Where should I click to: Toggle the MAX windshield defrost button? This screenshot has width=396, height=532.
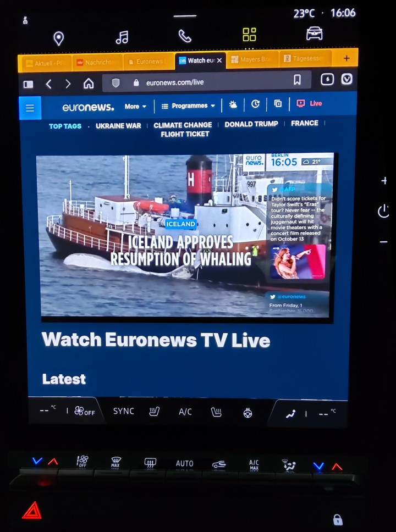point(116,462)
